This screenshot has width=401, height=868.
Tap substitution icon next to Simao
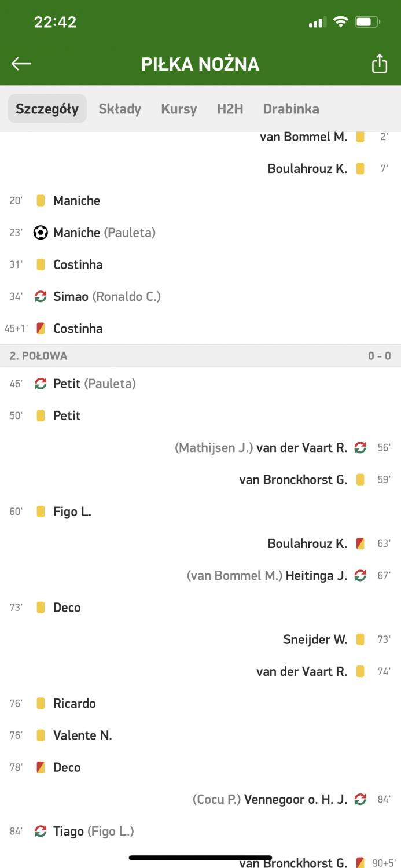point(41,296)
